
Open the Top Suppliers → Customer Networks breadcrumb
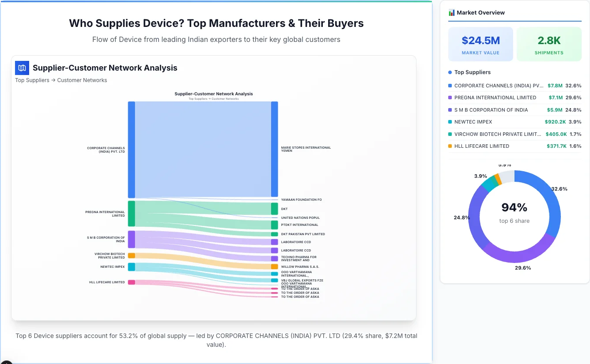61,80
